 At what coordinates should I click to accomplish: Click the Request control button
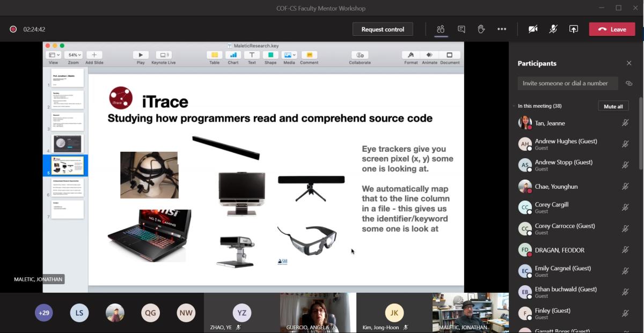click(383, 29)
